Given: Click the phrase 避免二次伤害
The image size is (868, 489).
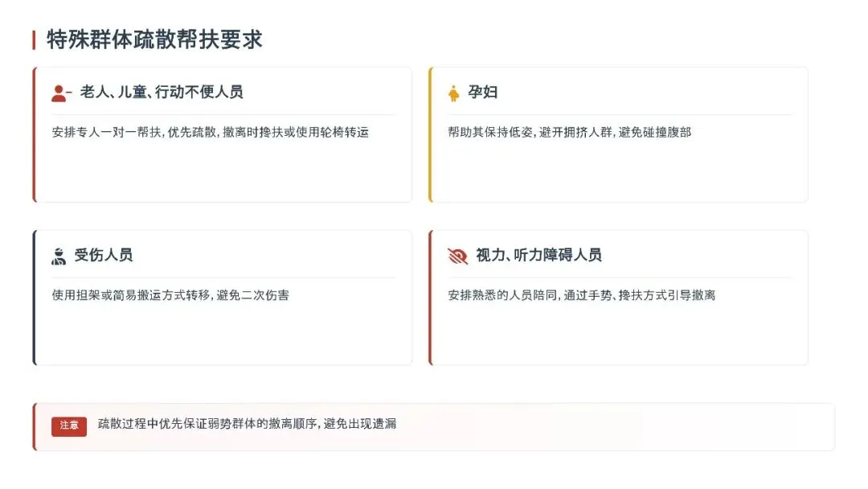Looking at the screenshot, I should [x=252, y=295].
